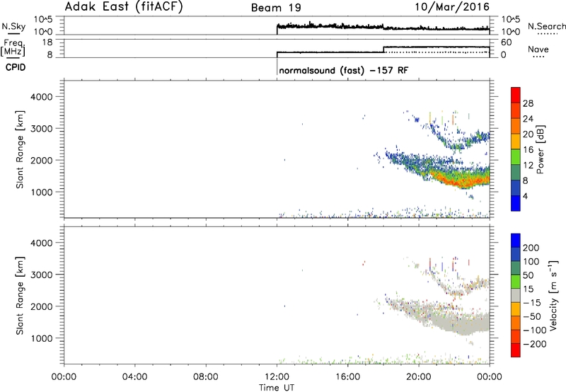Click the '200' tick on Velocity scale

(531, 248)
